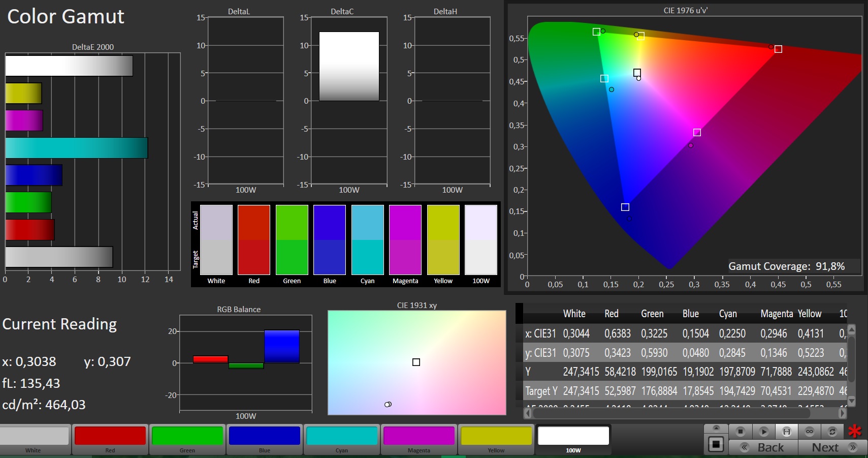Select the Green patch in the bottom strip

187,440
